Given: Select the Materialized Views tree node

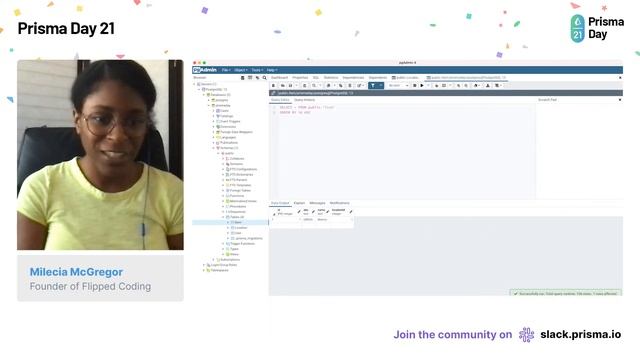Looking at the screenshot, I should coord(242,201).
